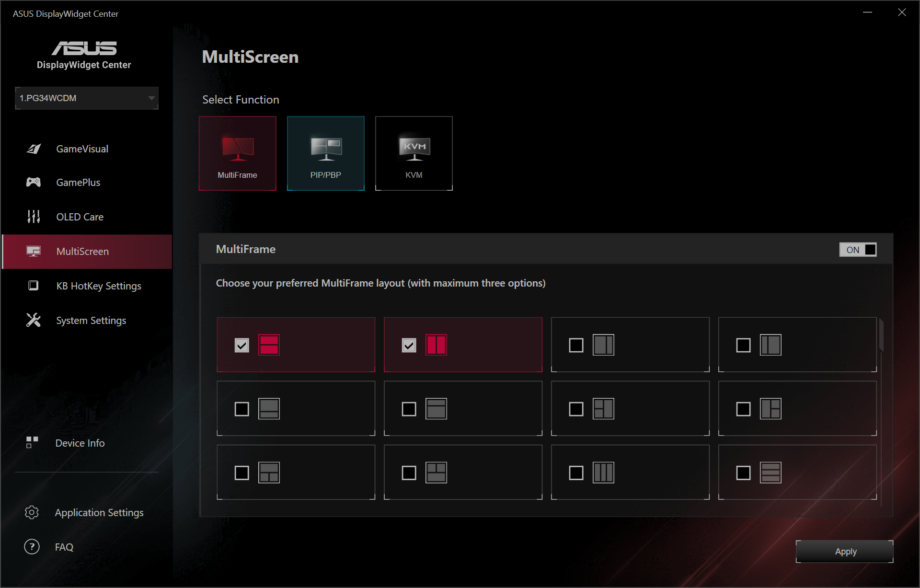The width and height of the screenshot is (920, 588).
Task: Uncheck the two equal columns layout checkbox
Action: pos(409,345)
